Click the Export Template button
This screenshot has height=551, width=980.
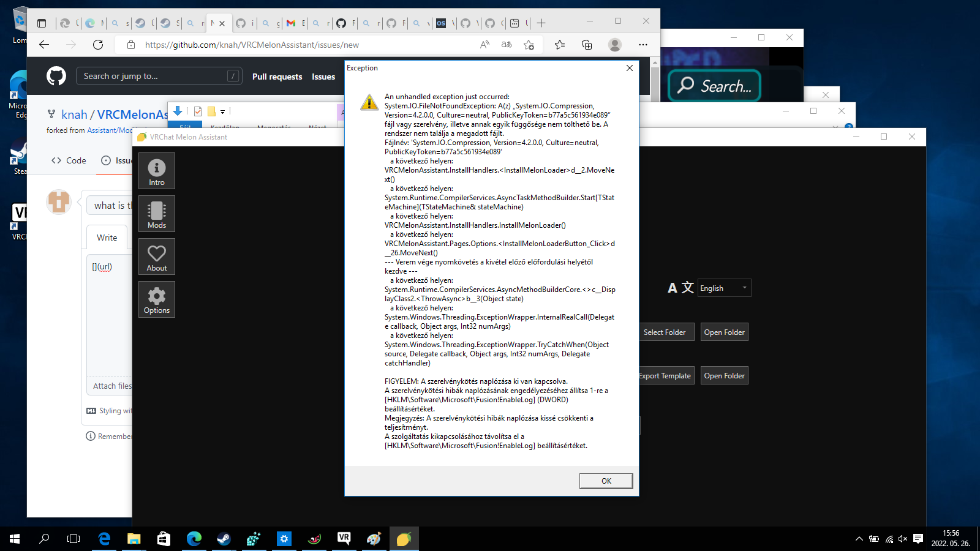(665, 376)
